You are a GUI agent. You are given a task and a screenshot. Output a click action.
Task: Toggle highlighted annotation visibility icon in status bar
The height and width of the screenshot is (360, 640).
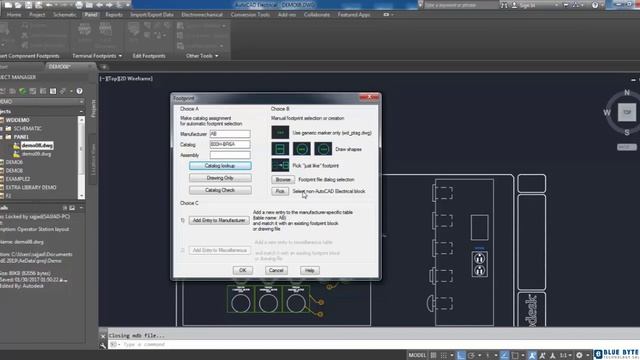[532, 355]
